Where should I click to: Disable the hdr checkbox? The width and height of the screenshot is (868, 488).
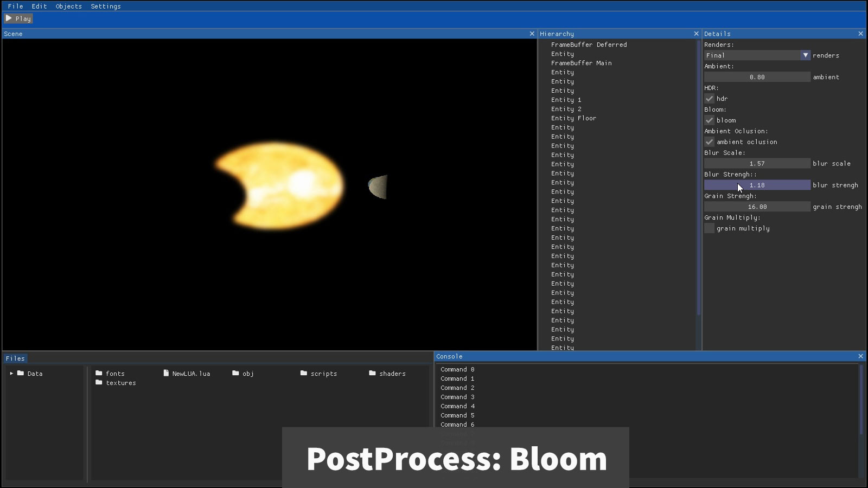pos(709,99)
